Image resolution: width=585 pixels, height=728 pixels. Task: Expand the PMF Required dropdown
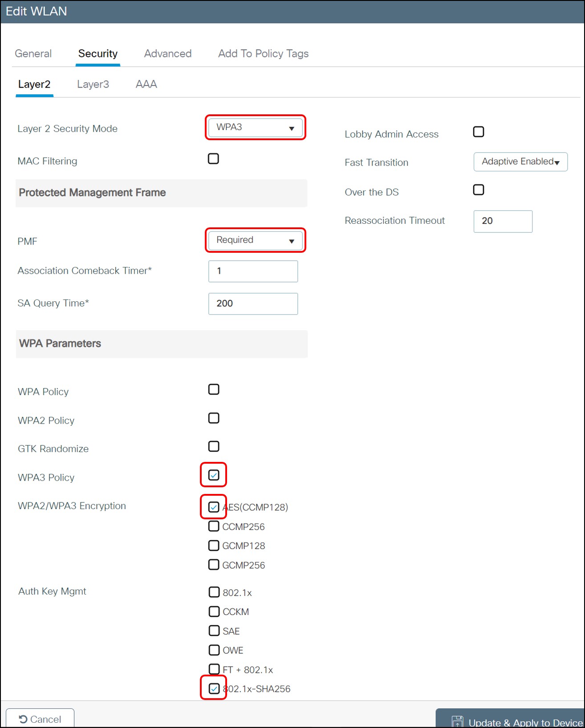pyautogui.click(x=256, y=240)
